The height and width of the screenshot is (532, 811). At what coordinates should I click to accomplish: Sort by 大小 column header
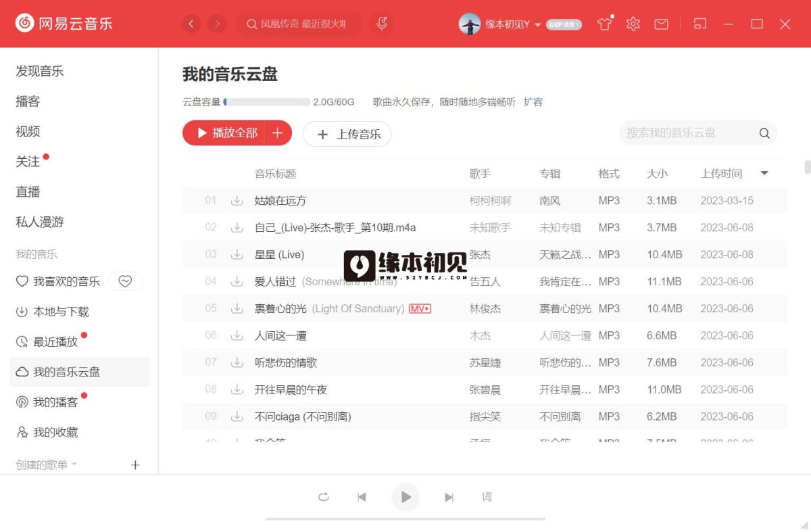(x=657, y=174)
